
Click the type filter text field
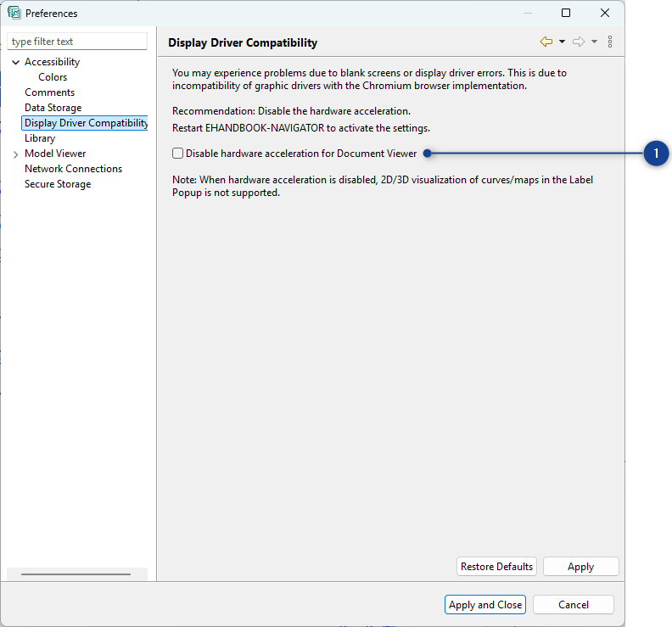(x=77, y=41)
